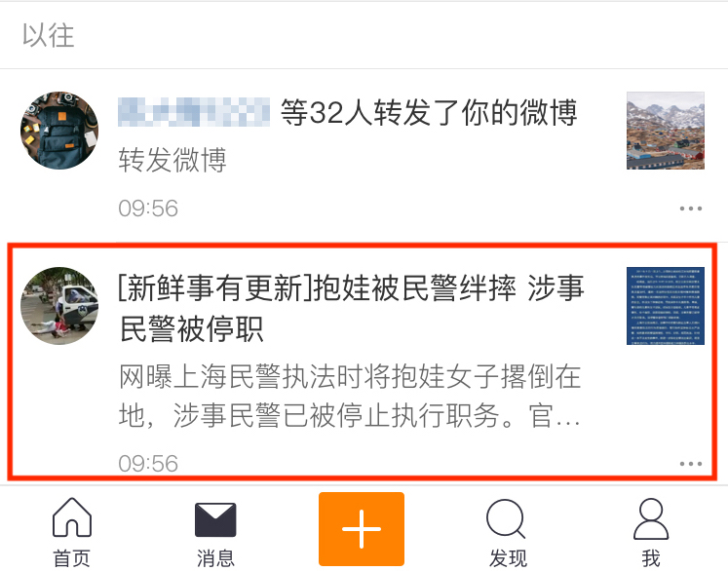Open the 发现 magnifier discover icon
Image resolution: width=728 pixels, height=571 pixels.
point(507,519)
